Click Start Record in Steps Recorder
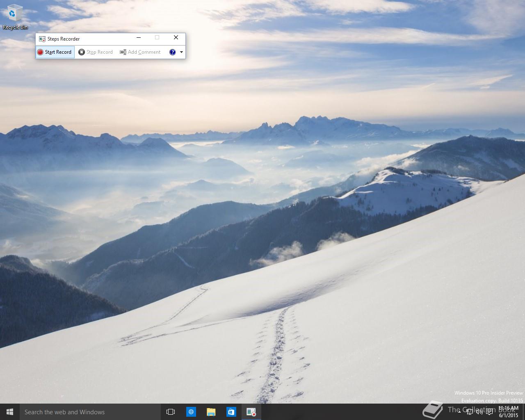 pyautogui.click(x=55, y=52)
